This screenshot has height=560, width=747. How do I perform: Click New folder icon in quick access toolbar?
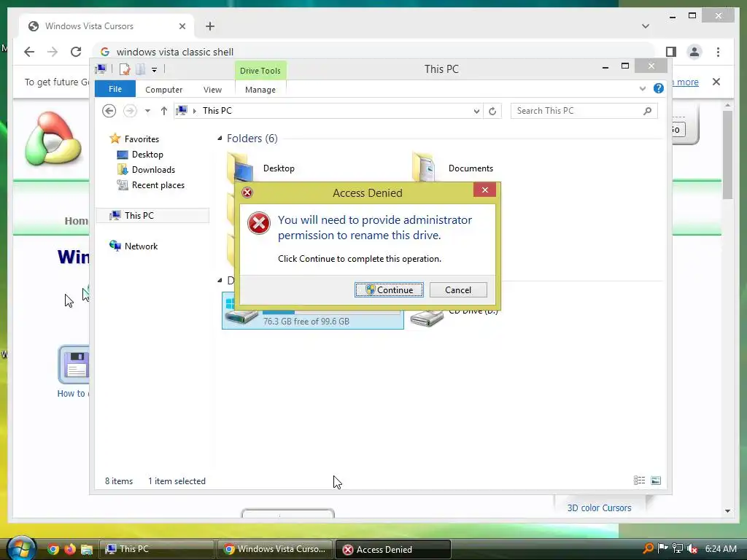pos(140,69)
